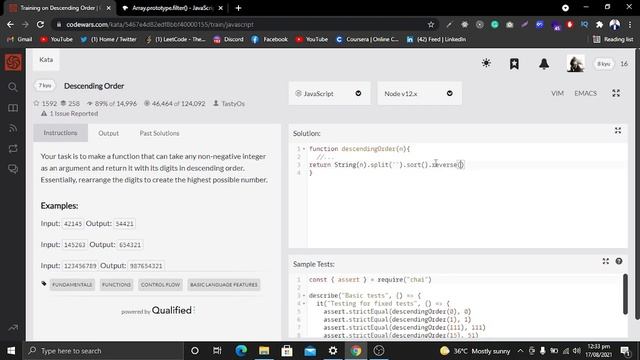Open the Chrome menu three dots

pyautogui.click(x=631, y=24)
